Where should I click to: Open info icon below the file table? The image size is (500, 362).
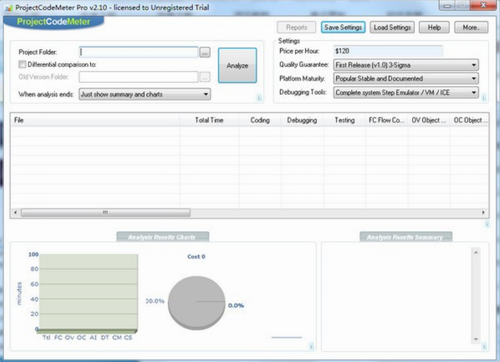(x=487, y=224)
